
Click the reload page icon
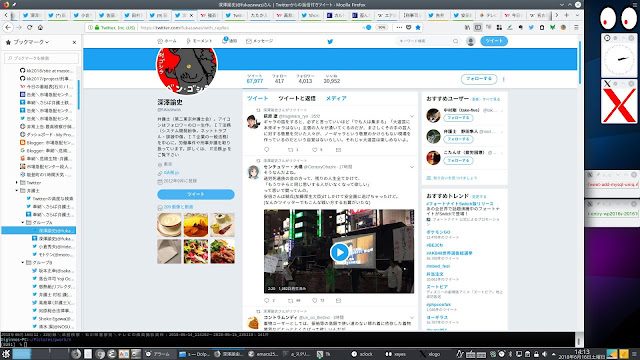[x=29, y=27]
